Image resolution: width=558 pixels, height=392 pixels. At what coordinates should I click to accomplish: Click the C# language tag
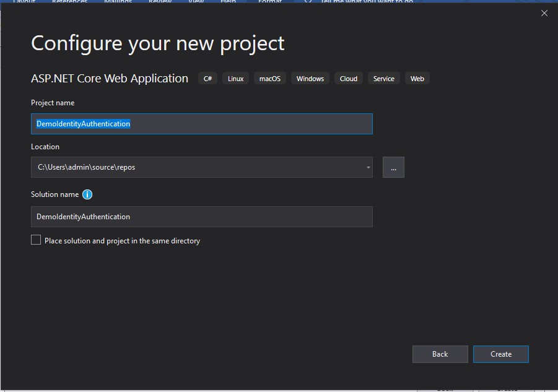click(x=207, y=78)
